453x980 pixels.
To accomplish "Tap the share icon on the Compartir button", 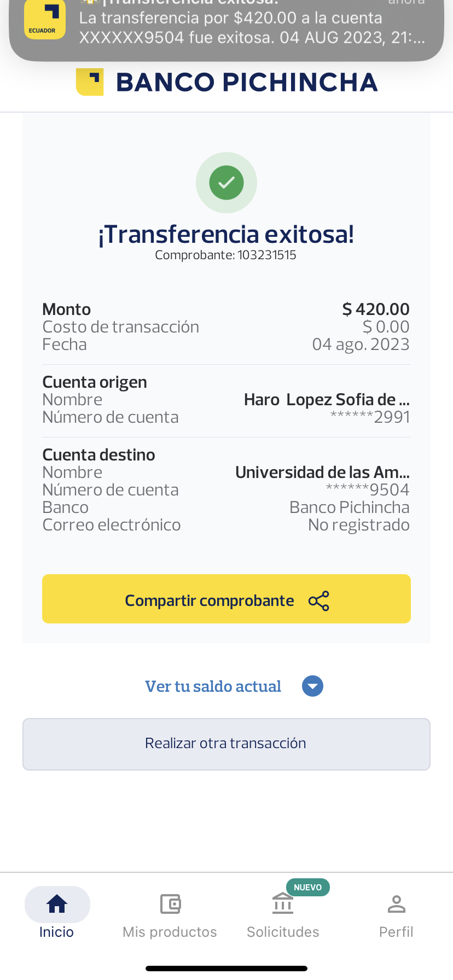I will 319,601.
